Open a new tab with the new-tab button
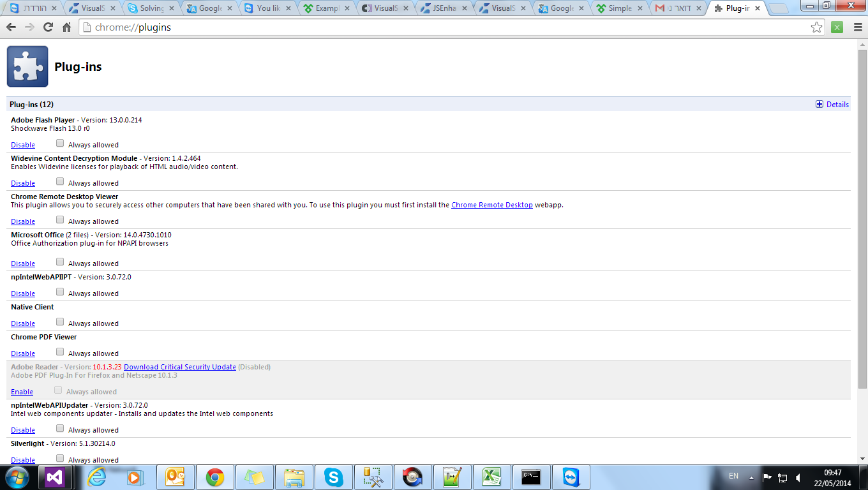Image resolution: width=868 pixels, height=490 pixels. click(778, 9)
